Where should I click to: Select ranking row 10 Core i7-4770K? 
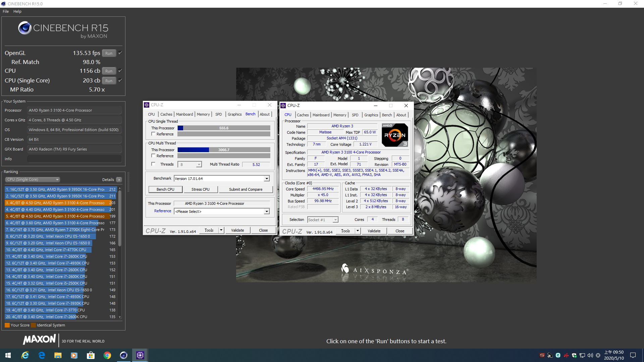(61, 250)
